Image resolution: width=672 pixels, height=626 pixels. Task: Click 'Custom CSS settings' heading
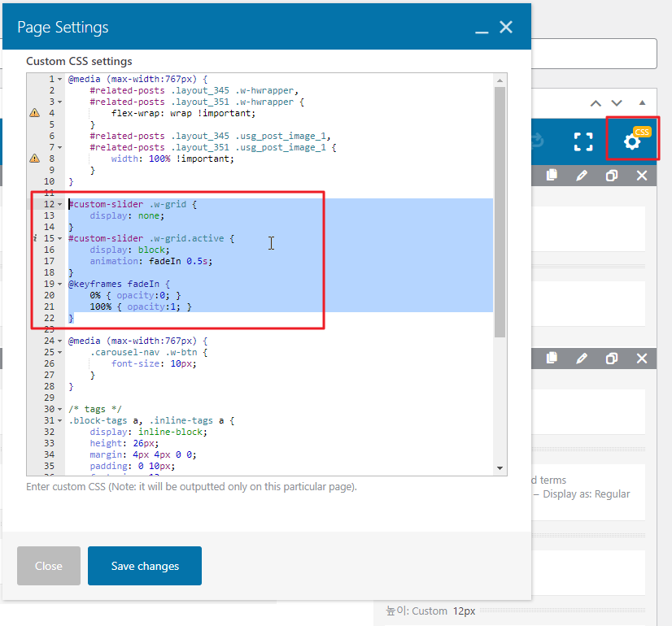(79, 61)
